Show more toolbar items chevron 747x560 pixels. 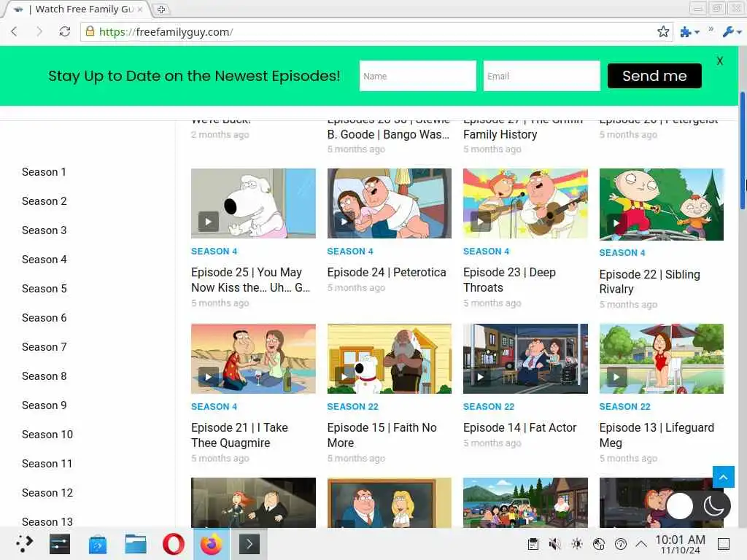(x=711, y=29)
